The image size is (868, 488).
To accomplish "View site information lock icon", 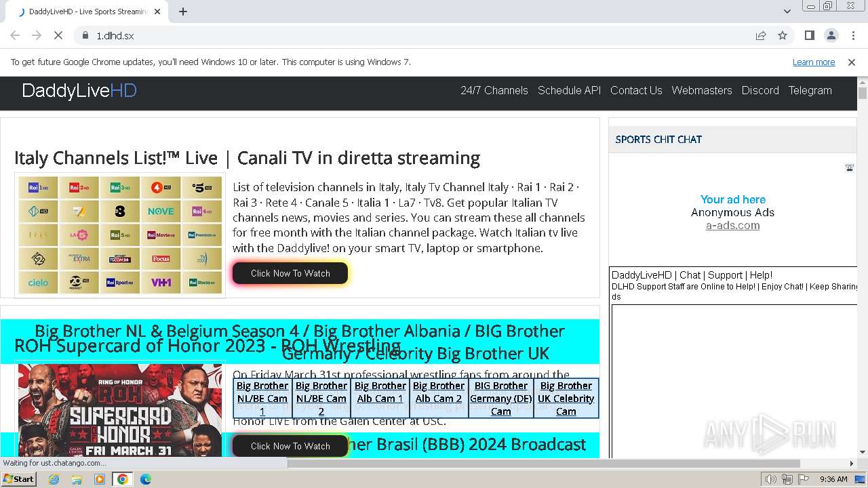I will 85,35.
